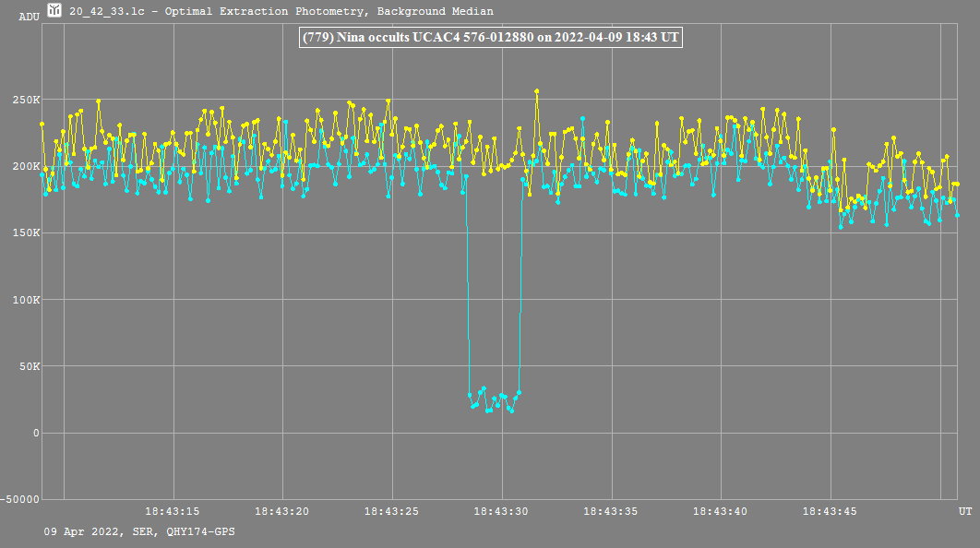Click the ADU axis unit label

pyautogui.click(x=30, y=17)
